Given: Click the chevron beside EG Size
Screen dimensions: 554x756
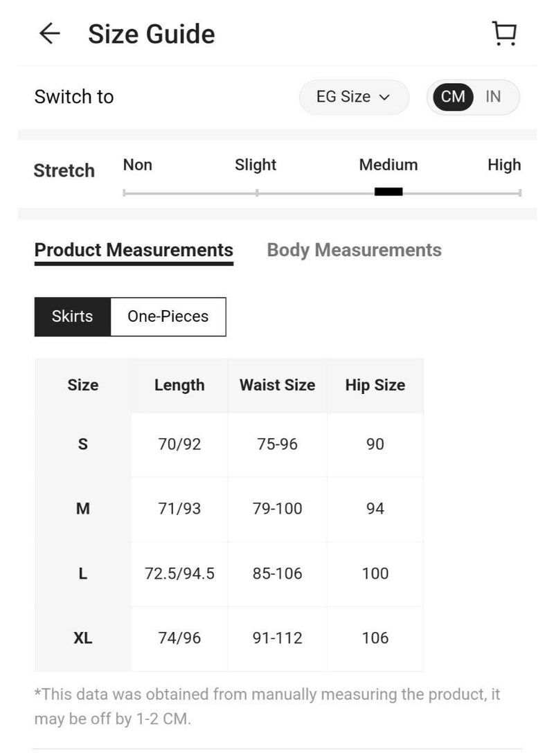Looking at the screenshot, I should 385,98.
